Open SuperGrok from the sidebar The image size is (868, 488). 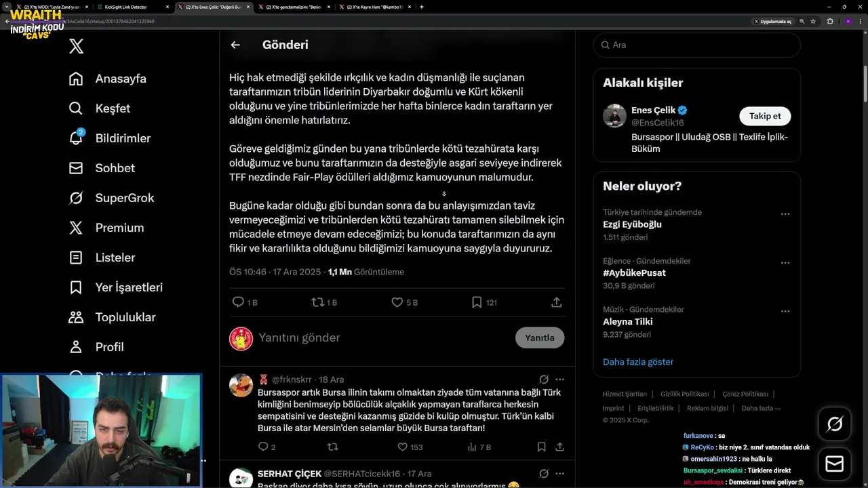(x=111, y=198)
